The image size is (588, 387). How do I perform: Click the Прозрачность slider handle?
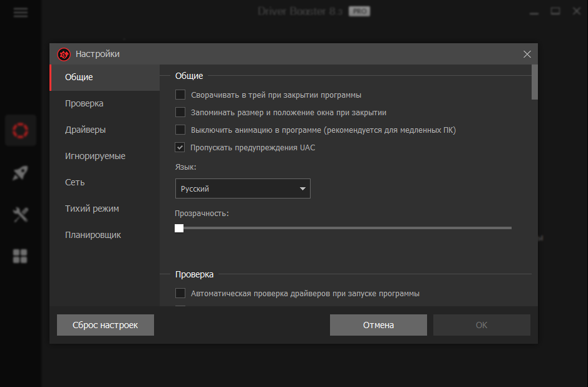(x=179, y=228)
